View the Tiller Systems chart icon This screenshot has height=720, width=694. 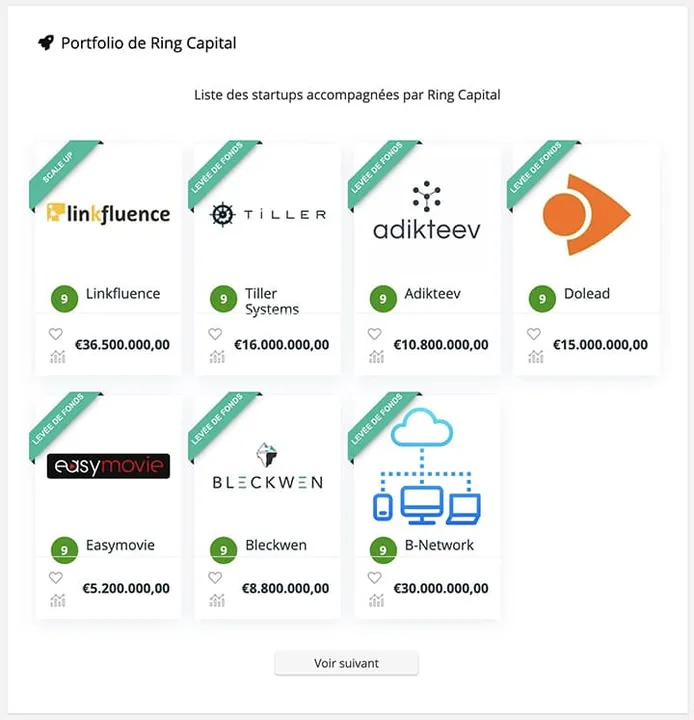[216, 357]
